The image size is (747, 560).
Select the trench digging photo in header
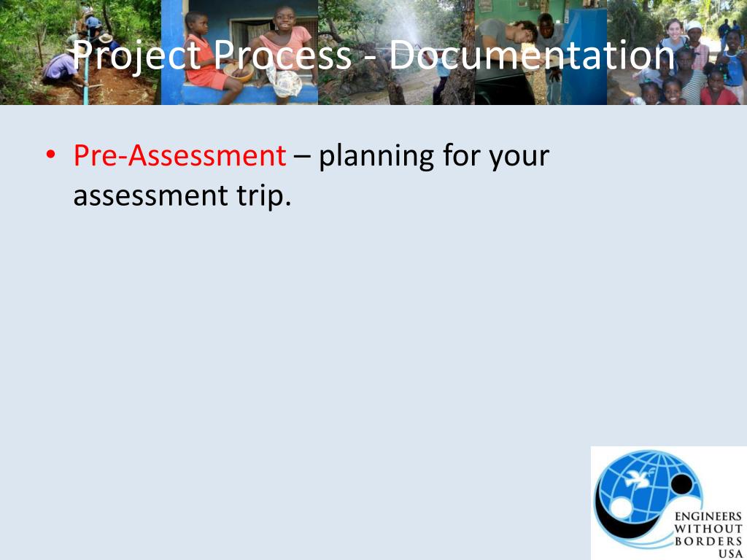(x=80, y=52)
